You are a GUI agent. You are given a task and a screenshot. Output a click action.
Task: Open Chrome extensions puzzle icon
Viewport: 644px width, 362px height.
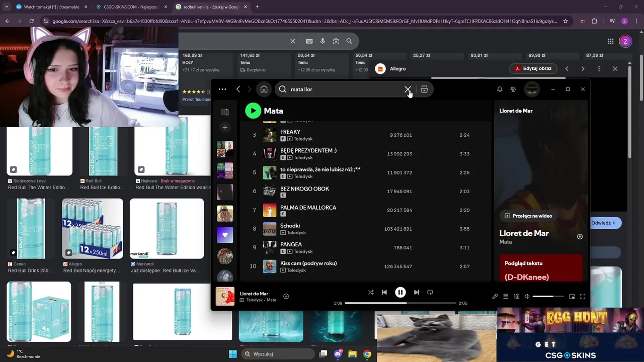tap(595, 21)
